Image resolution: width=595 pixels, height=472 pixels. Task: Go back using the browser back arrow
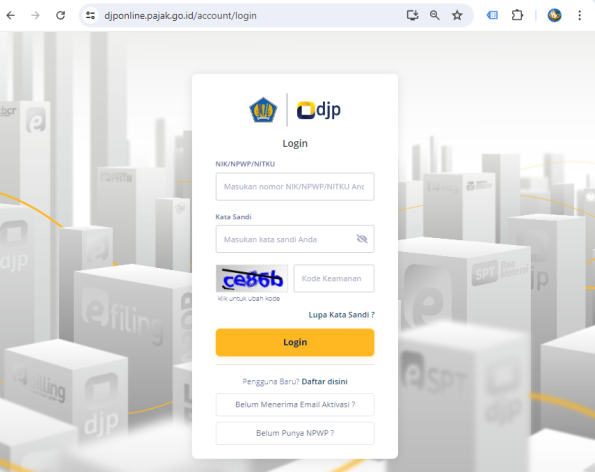pos(11,16)
